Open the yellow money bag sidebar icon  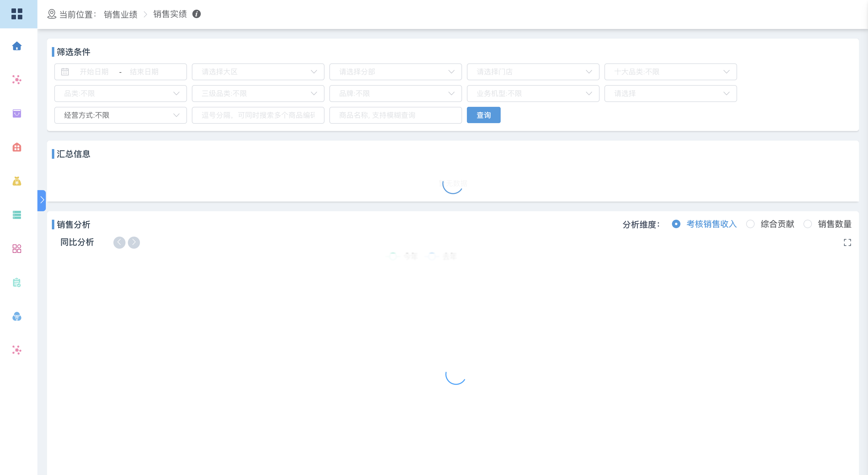pos(17,181)
